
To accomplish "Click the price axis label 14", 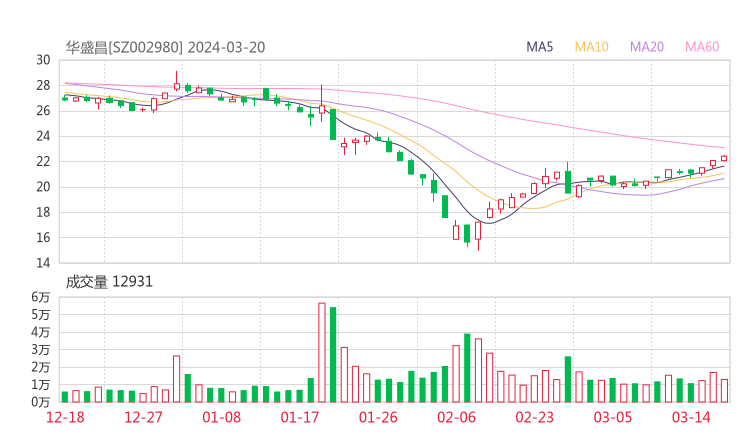I will tap(43, 263).
